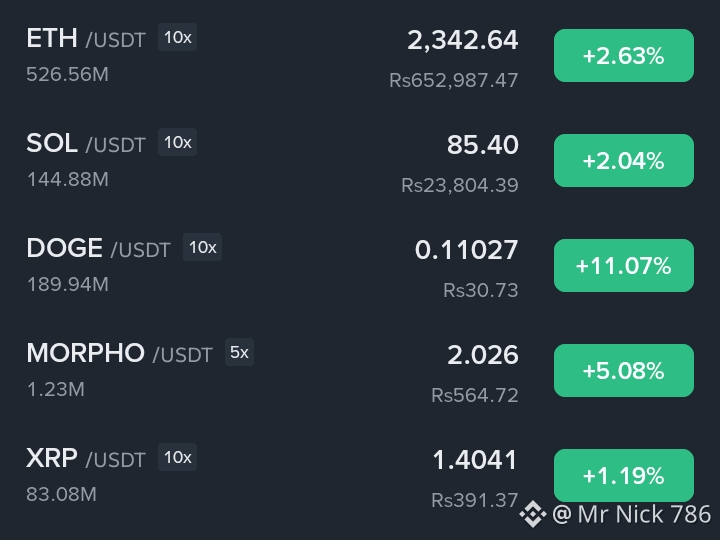Tap the 10x leverage tag next to XRP
The width and height of the screenshot is (720, 540).
(178, 457)
